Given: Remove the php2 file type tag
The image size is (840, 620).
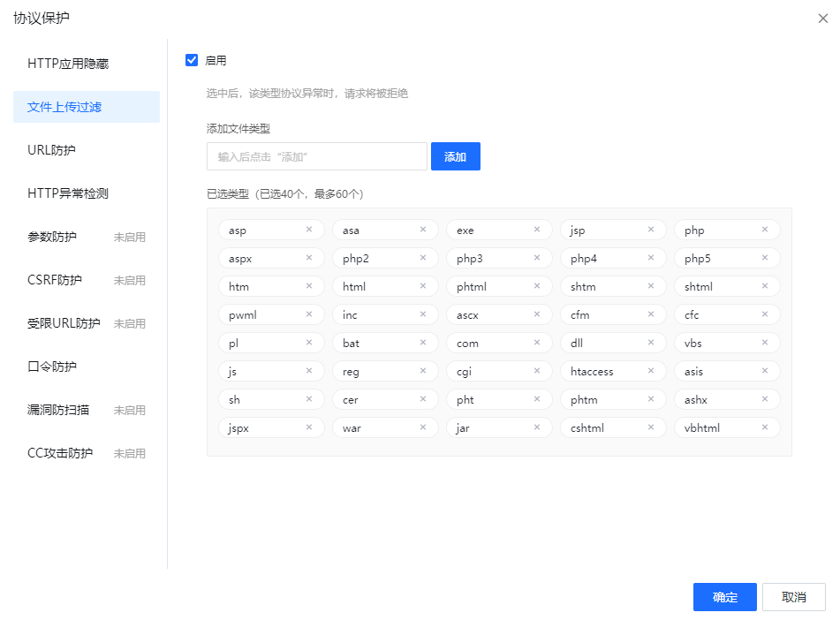Looking at the screenshot, I should (423, 258).
